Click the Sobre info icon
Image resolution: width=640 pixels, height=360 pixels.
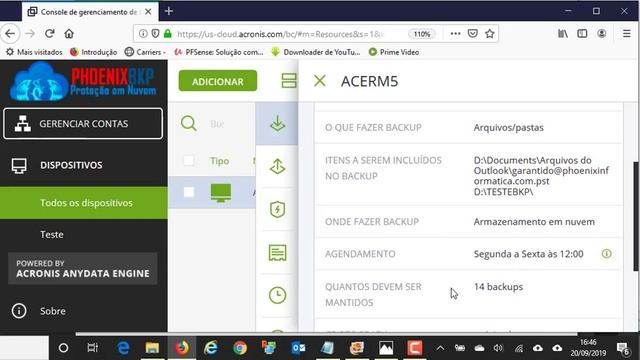[19, 311]
